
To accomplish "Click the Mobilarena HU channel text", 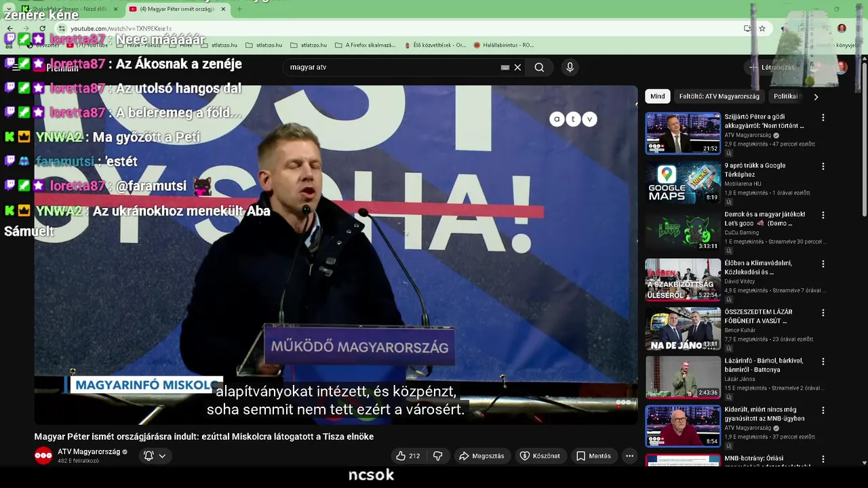I will pyautogui.click(x=743, y=184).
